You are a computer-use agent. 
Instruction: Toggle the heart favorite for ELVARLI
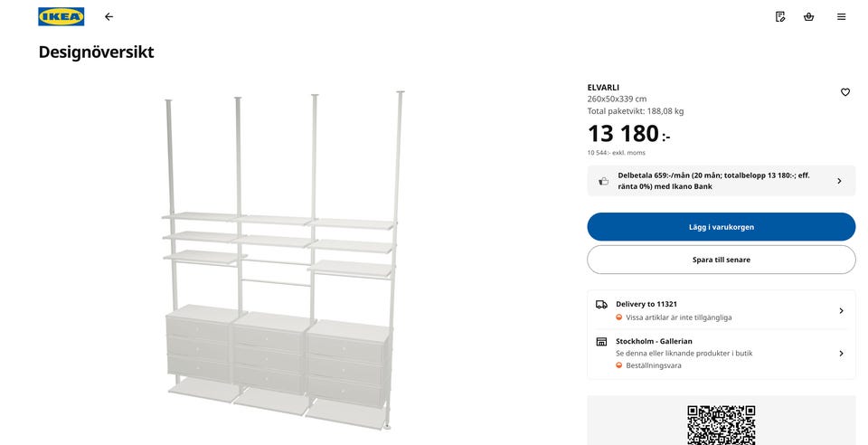pos(845,91)
